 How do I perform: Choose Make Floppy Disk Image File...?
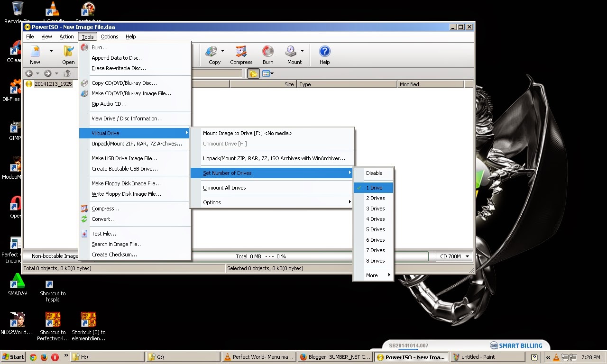pos(135,183)
